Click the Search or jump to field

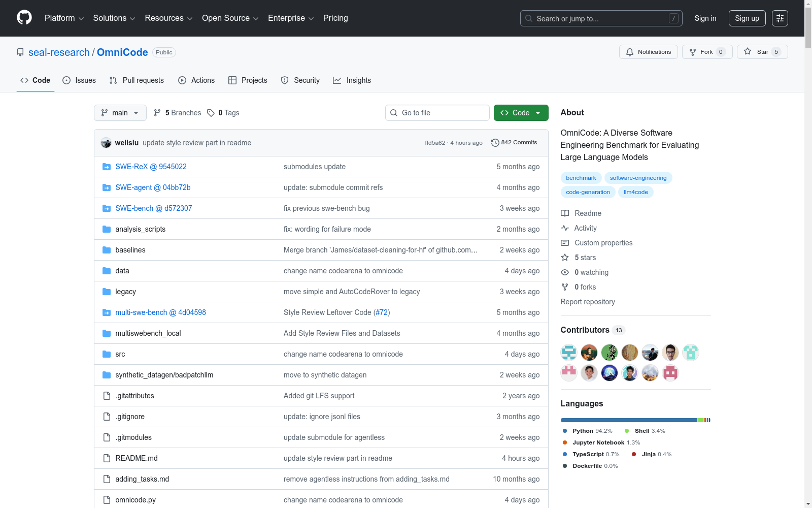point(601,18)
